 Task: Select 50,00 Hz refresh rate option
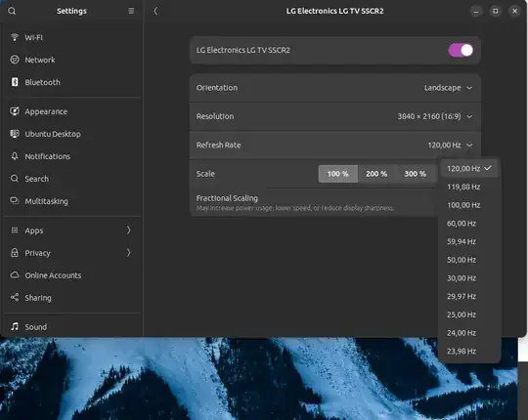(469, 260)
